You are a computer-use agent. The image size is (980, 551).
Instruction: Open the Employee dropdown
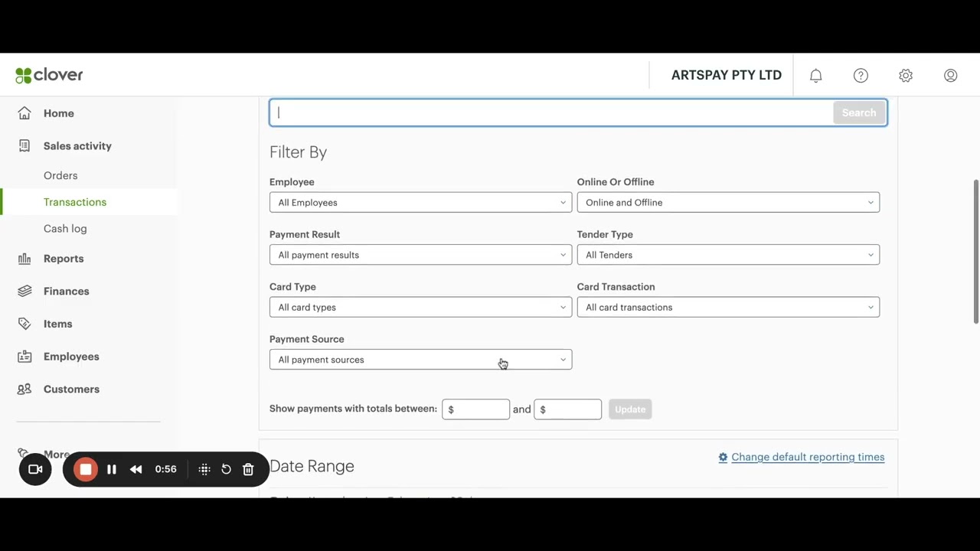coord(420,202)
